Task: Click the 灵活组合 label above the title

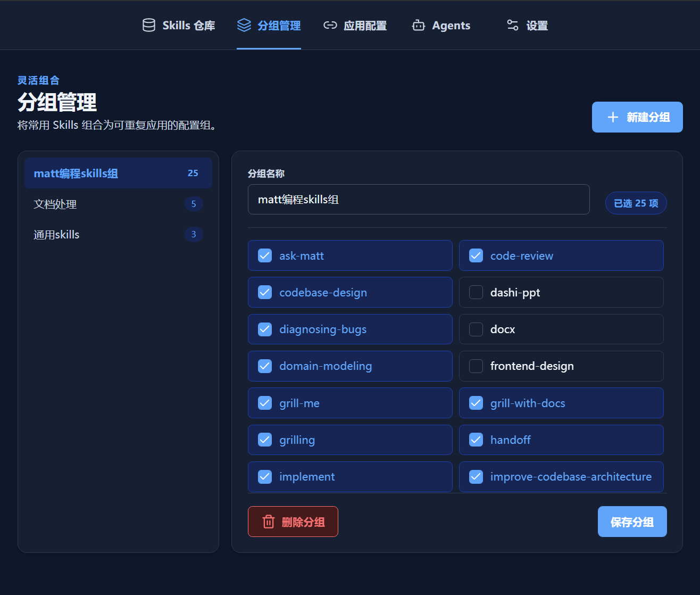Action: click(38, 80)
